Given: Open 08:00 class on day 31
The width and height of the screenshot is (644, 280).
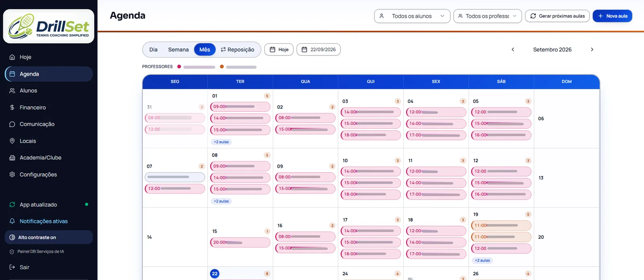Looking at the screenshot, I should 175,118.
